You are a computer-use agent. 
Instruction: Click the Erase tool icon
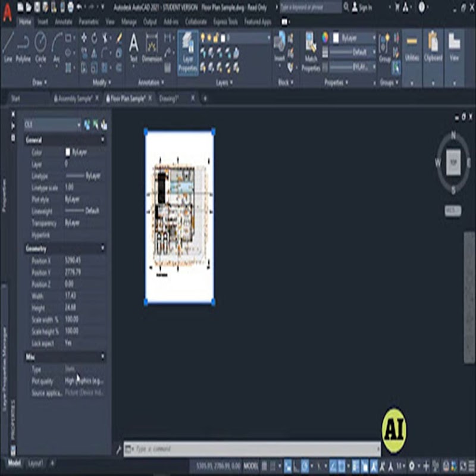point(120,38)
